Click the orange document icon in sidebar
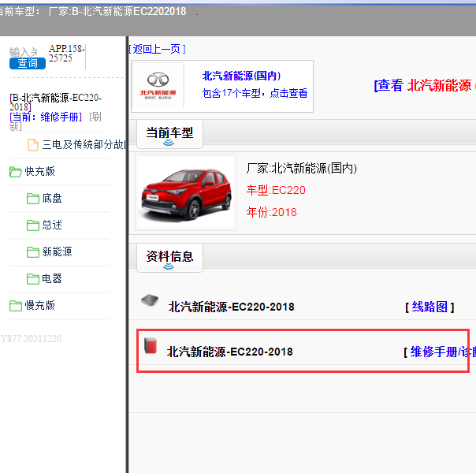476x473 pixels. tap(33, 145)
